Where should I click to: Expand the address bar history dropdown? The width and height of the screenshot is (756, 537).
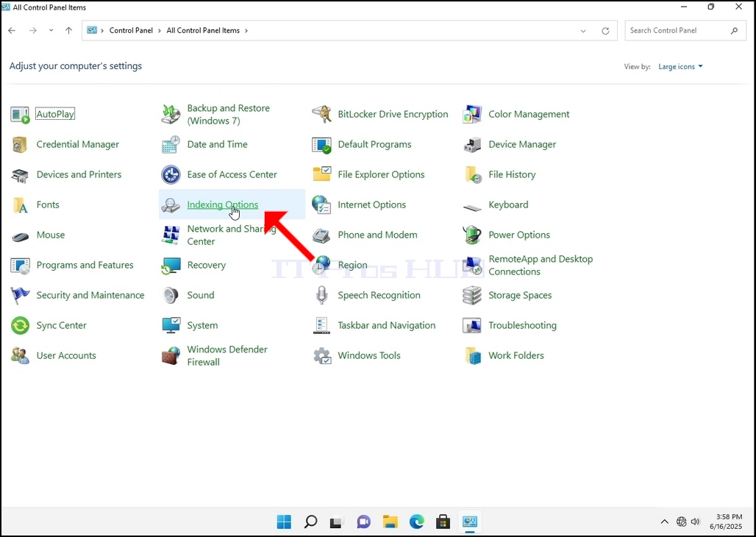(583, 31)
